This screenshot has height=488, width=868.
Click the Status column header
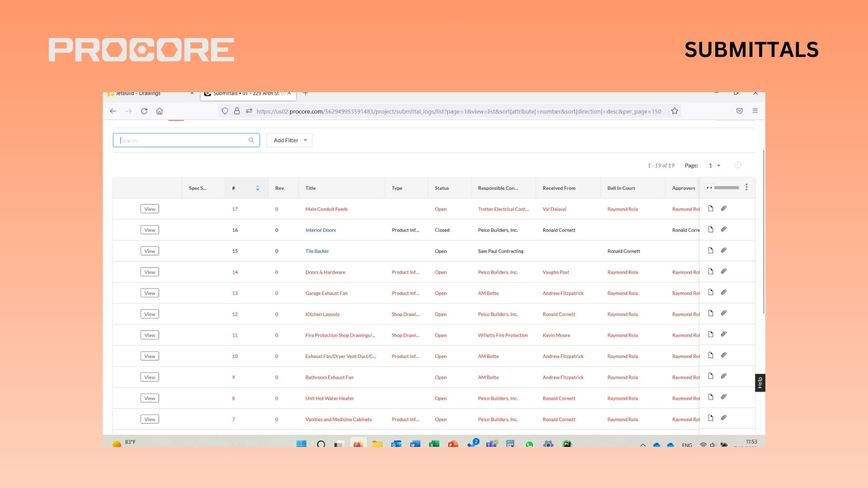point(442,188)
